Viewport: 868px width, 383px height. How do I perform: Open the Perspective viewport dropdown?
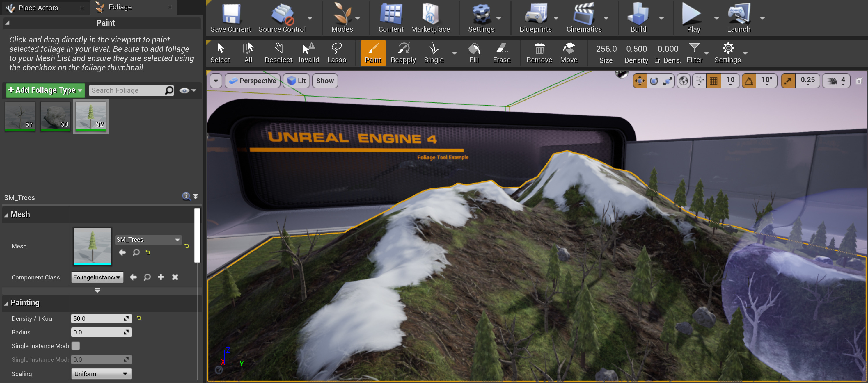point(252,81)
